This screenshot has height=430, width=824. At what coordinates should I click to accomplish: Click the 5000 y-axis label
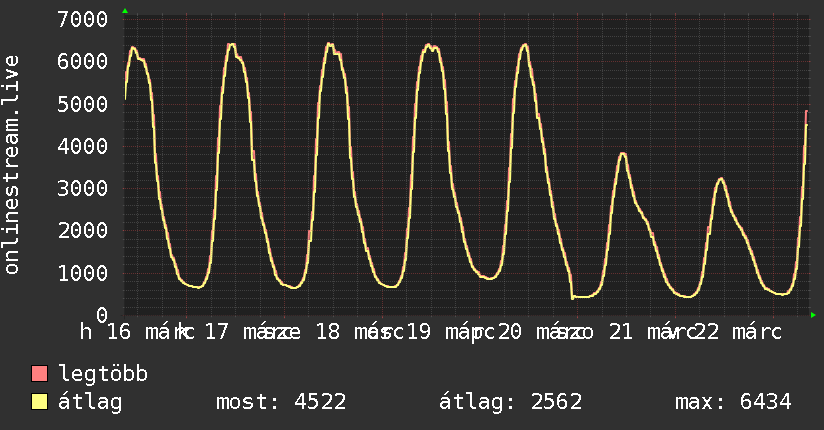click(x=83, y=104)
